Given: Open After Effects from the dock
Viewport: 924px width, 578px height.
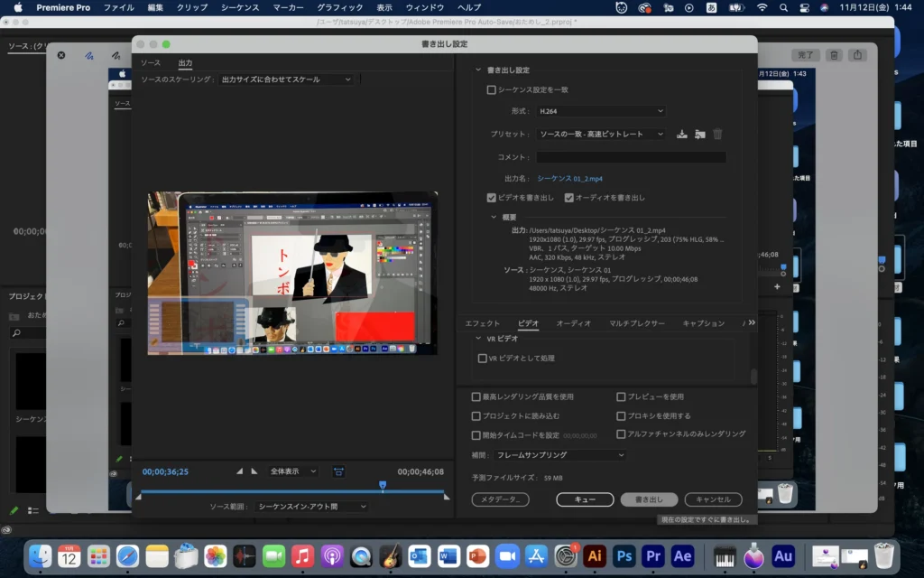Looking at the screenshot, I should coord(682,555).
